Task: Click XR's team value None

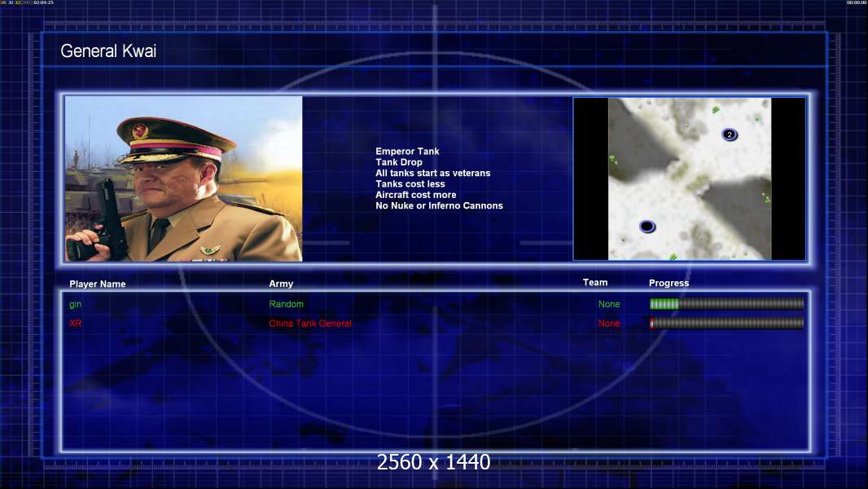Action: click(609, 324)
